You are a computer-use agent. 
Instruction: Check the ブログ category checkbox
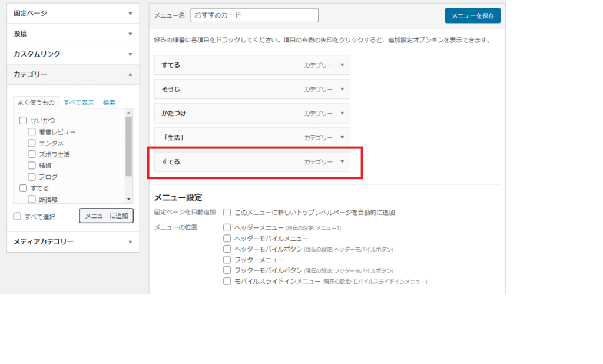click(31, 176)
